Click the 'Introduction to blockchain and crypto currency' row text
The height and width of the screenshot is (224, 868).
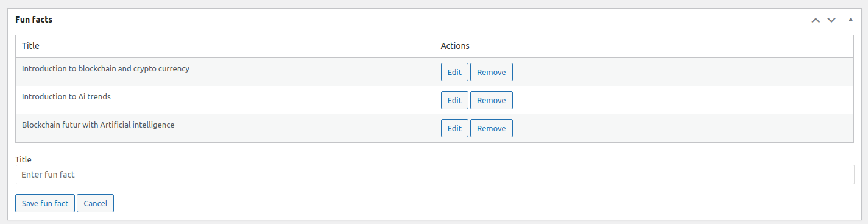pyautogui.click(x=105, y=68)
